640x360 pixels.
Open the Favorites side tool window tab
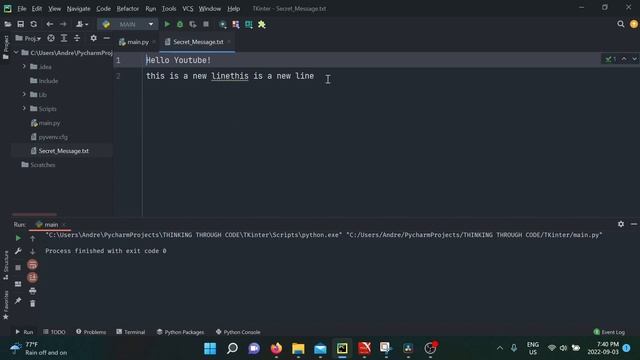tap(6, 305)
